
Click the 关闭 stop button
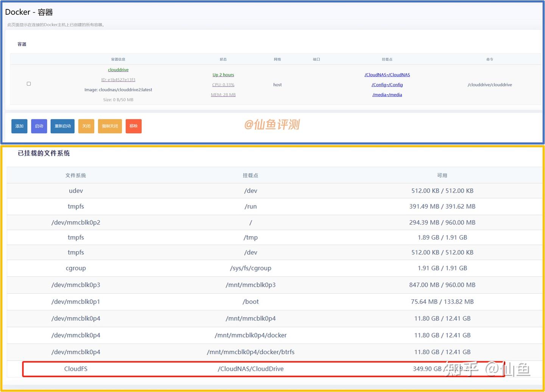pos(86,126)
